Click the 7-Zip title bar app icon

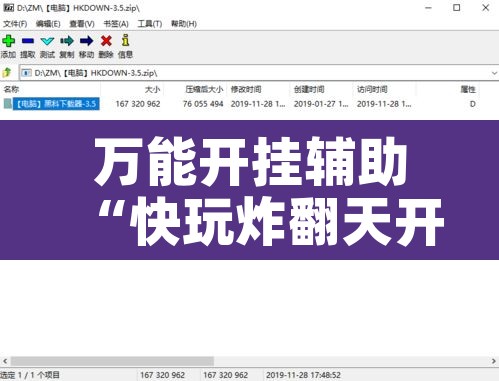coord(8,7)
